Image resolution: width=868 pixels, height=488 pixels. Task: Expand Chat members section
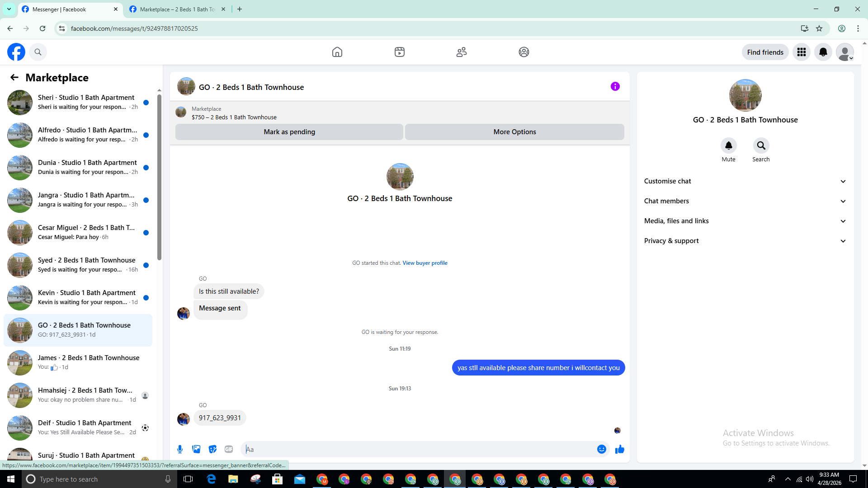(745, 201)
